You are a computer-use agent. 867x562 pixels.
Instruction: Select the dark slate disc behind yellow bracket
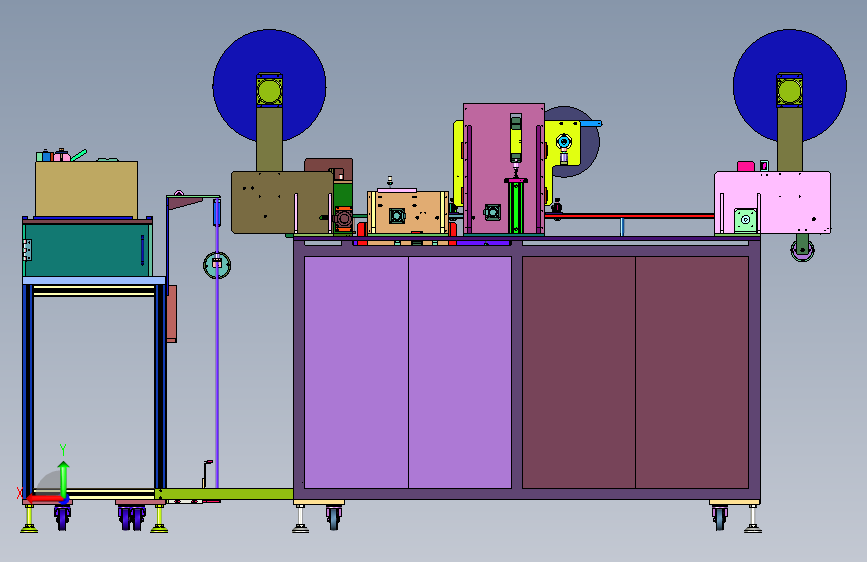589,149
